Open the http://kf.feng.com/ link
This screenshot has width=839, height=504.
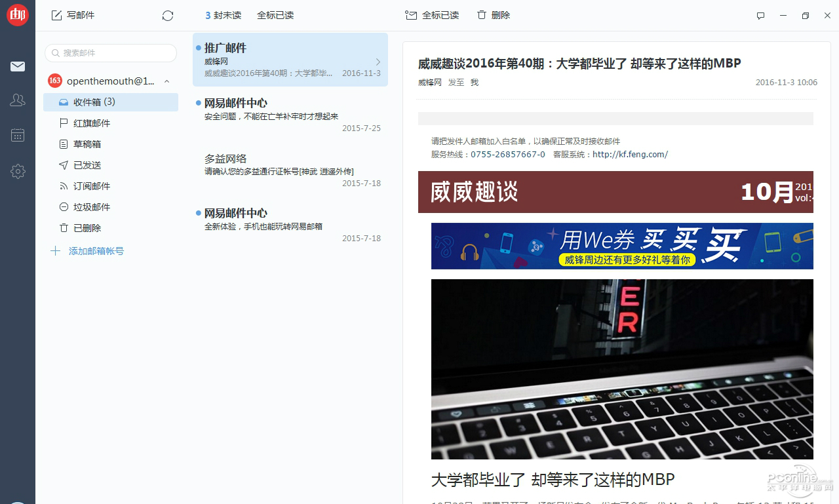pyautogui.click(x=630, y=155)
